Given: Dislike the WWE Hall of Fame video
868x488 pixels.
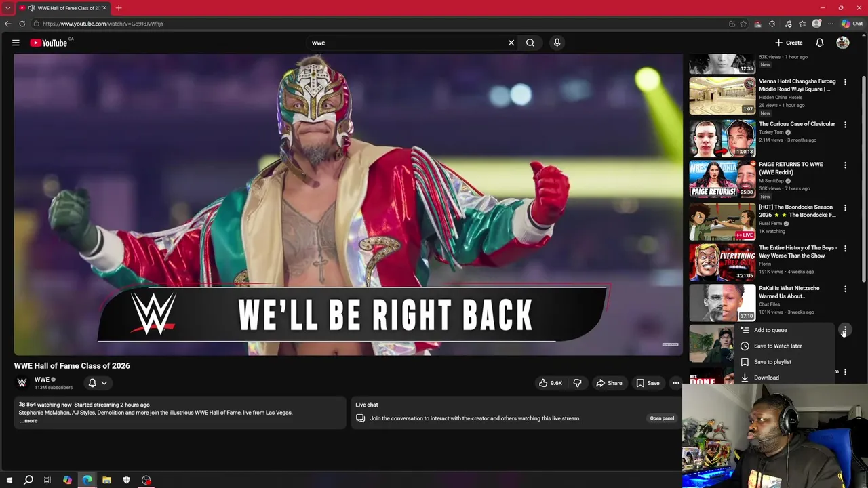Looking at the screenshot, I should point(577,383).
